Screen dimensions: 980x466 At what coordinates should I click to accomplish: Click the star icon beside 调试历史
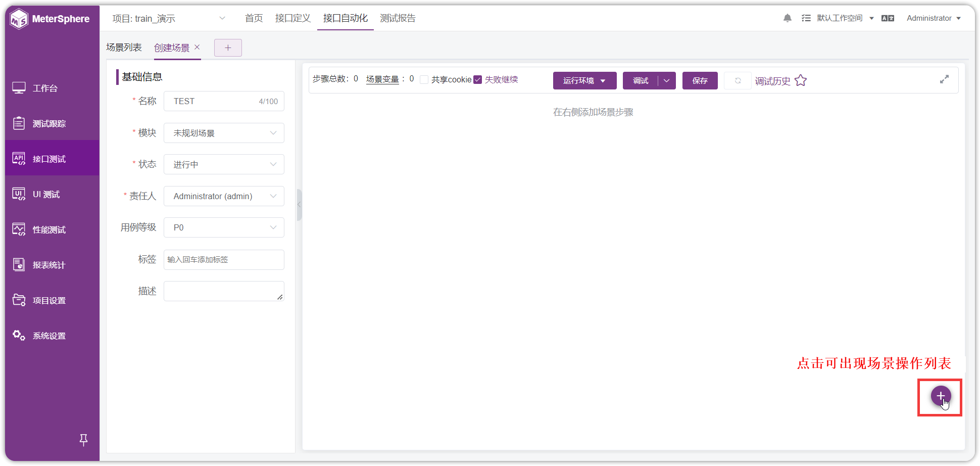(x=801, y=80)
